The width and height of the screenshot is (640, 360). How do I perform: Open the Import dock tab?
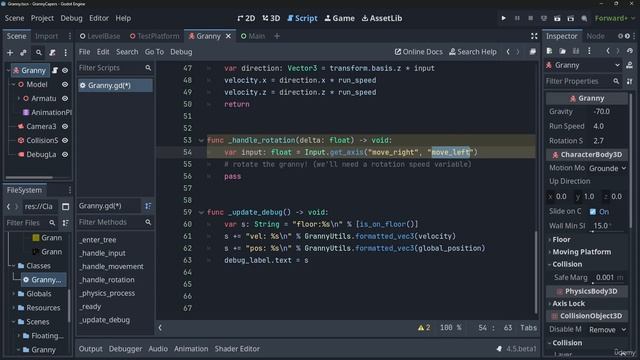[47, 36]
